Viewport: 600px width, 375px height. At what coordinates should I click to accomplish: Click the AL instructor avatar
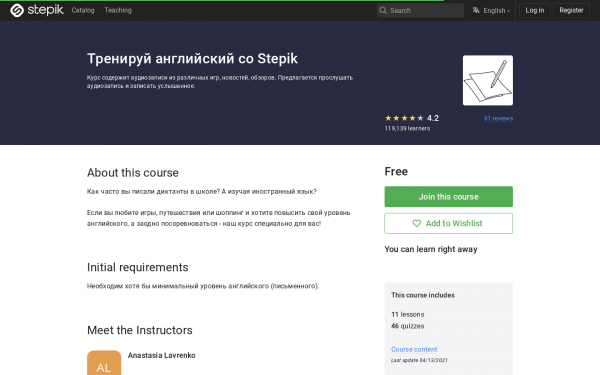104,363
